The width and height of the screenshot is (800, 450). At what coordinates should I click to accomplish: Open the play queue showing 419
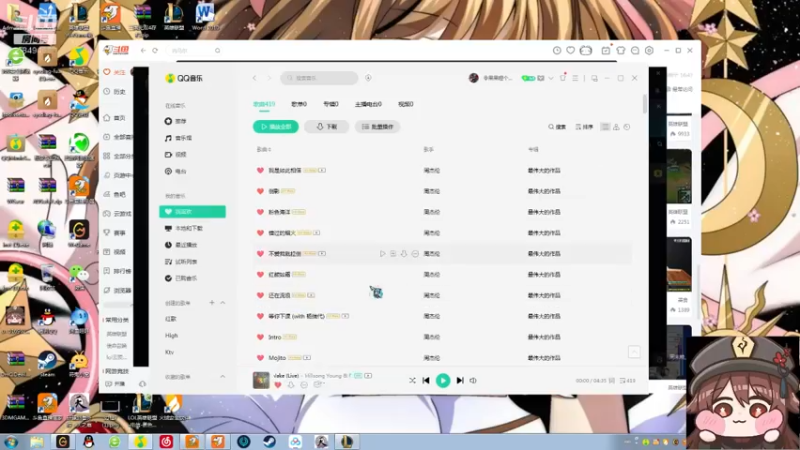click(628, 381)
